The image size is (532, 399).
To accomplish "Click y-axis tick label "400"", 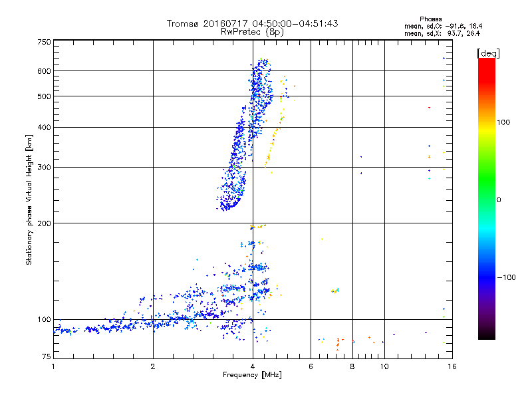I will pos(44,128).
